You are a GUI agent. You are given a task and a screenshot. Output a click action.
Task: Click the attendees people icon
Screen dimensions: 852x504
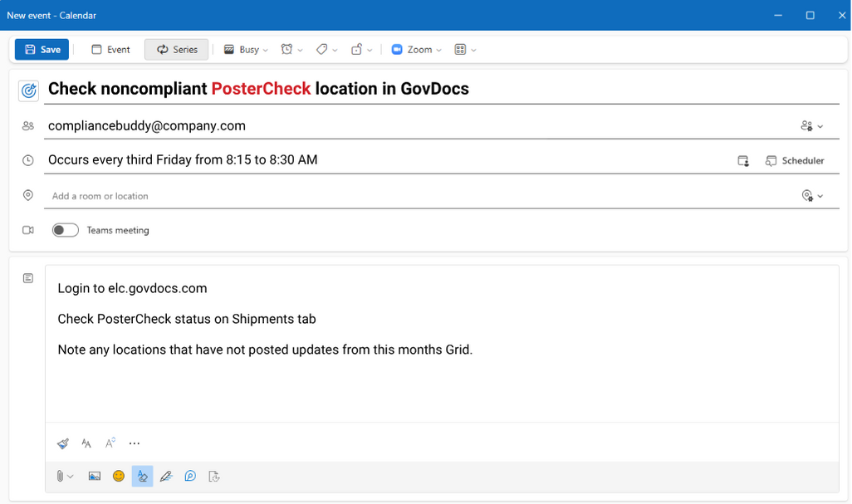(27, 126)
